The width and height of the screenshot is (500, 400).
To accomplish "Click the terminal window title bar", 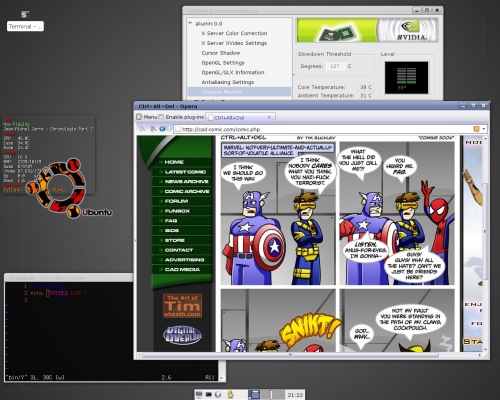I will (69, 278).
